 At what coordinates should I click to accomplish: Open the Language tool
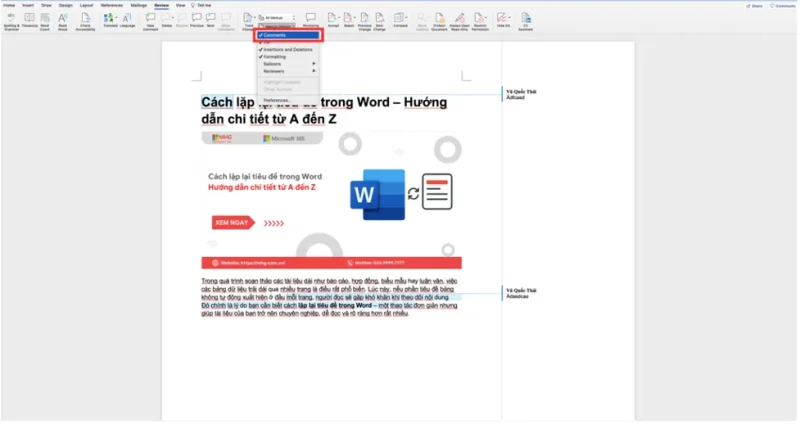tap(127, 21)
